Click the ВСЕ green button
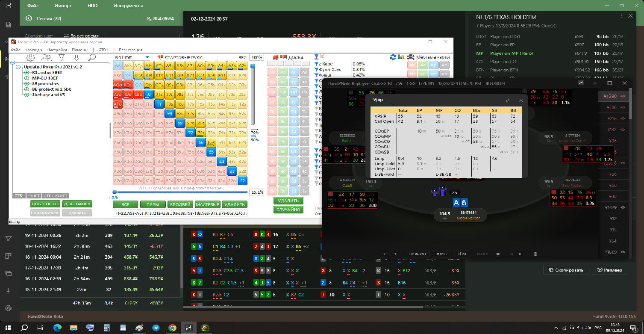Viewport: 644px width, 334px height. (125, 205)
